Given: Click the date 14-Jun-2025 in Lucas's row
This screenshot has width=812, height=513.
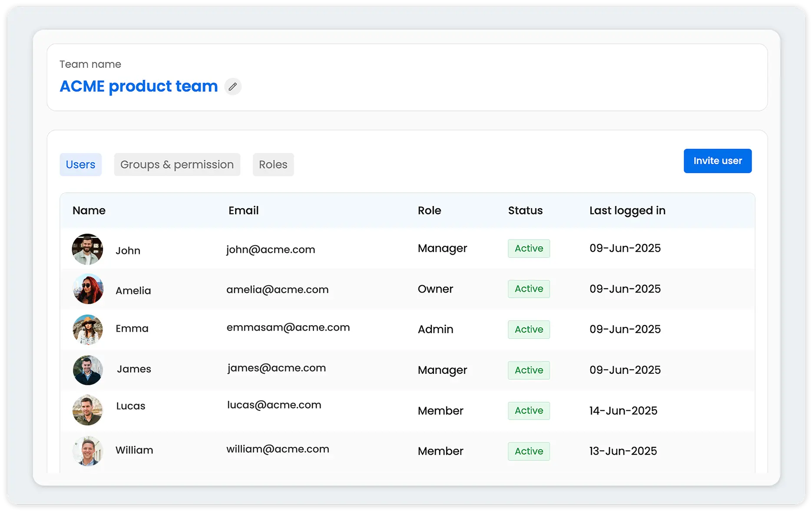Looking at the screenshot, I should click(623, 410).
